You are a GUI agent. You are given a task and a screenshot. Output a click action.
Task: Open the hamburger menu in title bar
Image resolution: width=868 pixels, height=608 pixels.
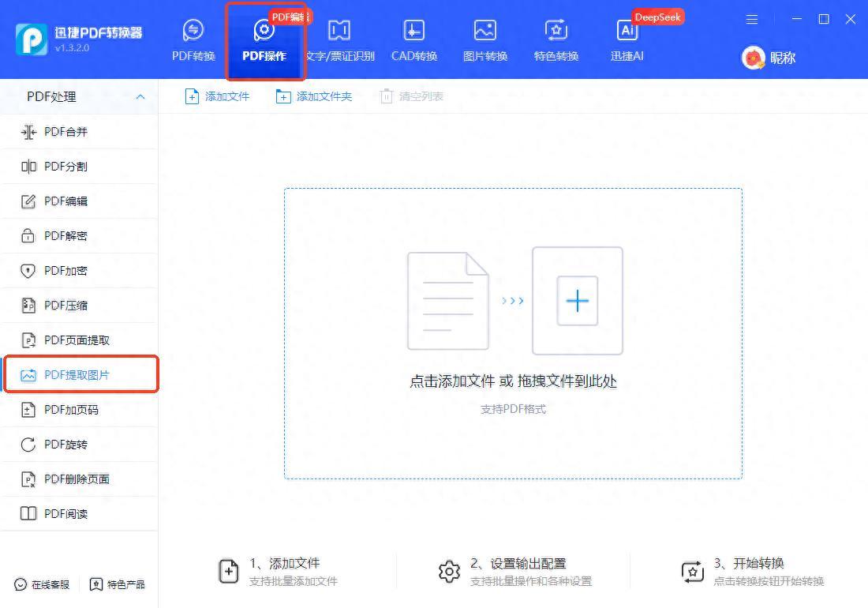pos(752,19)
